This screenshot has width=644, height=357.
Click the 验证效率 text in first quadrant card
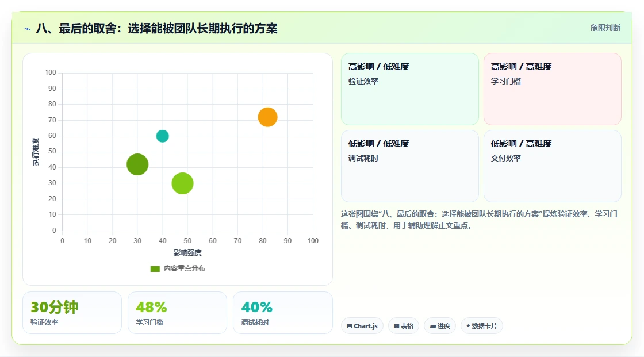pyautogui.click(x=363, y=81)
